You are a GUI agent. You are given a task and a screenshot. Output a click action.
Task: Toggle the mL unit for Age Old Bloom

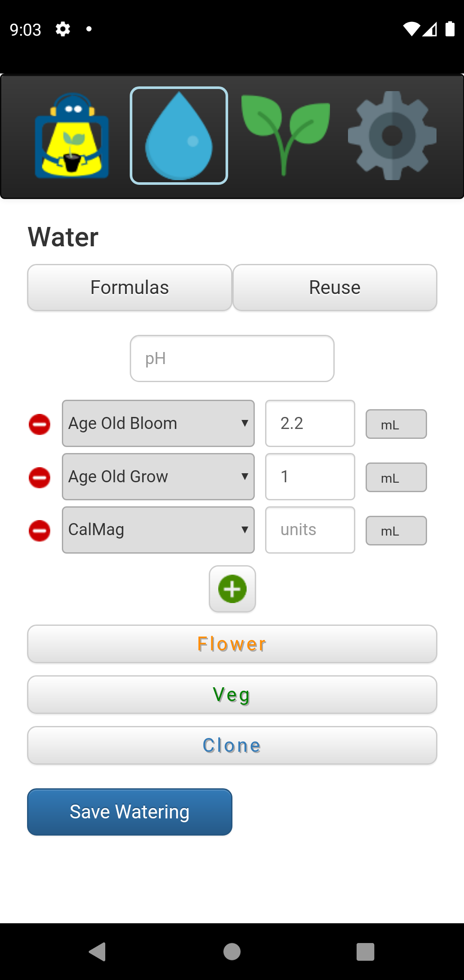[396, 424]
